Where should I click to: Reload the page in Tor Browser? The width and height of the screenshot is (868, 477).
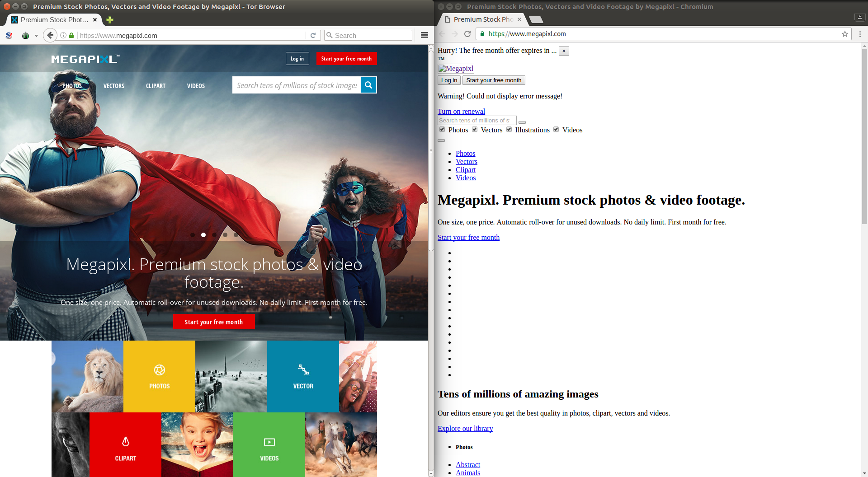pyautogui.click(x=313, y=35)
